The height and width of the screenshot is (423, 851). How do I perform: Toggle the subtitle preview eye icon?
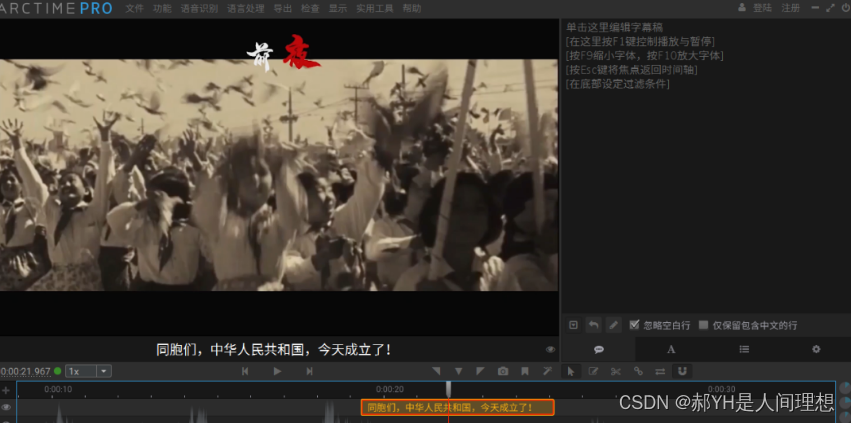coord(550,350)
